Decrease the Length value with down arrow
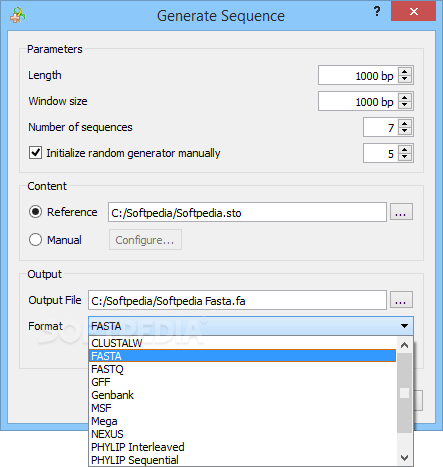 405,79
